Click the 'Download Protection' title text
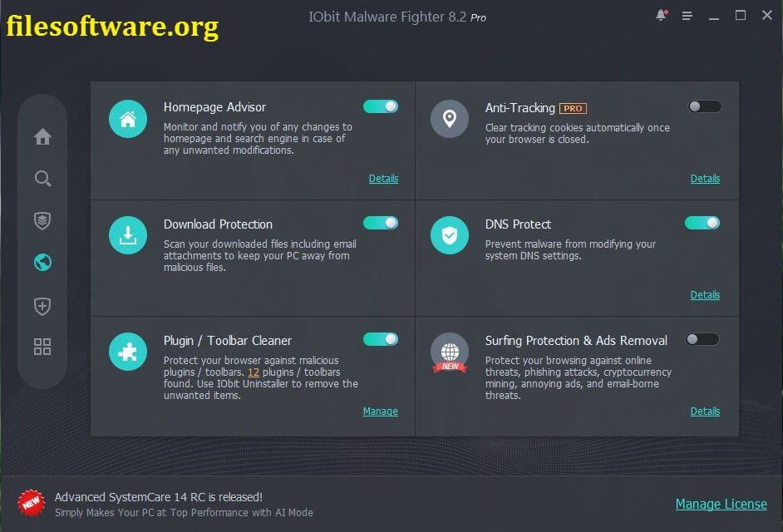This screenshot has width=783, height=532. click(x=218, y=224)
